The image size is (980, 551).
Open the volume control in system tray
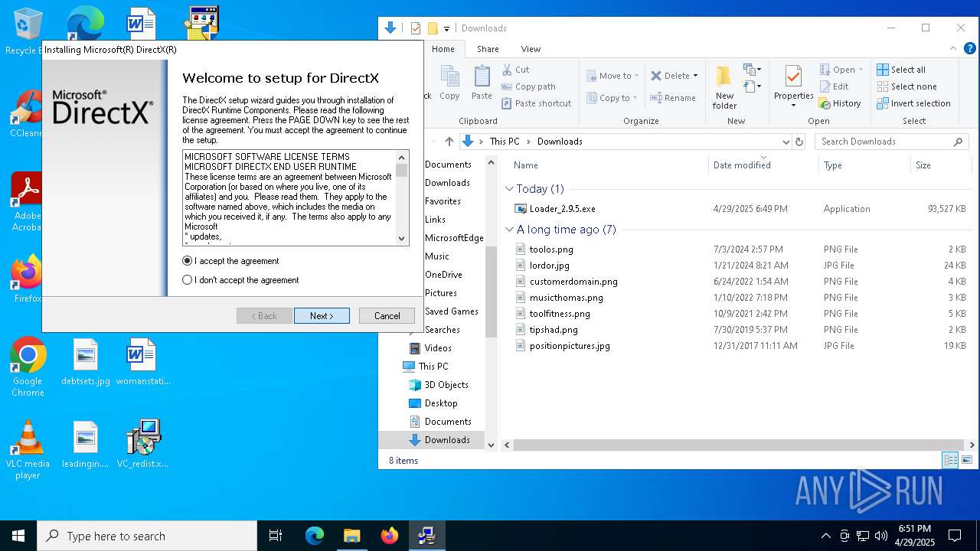click(881, 536)
